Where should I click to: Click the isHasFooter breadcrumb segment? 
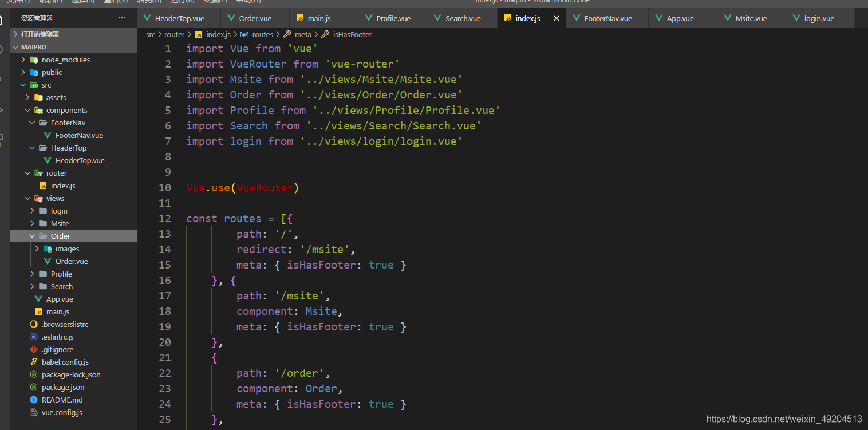pos(352,34)
